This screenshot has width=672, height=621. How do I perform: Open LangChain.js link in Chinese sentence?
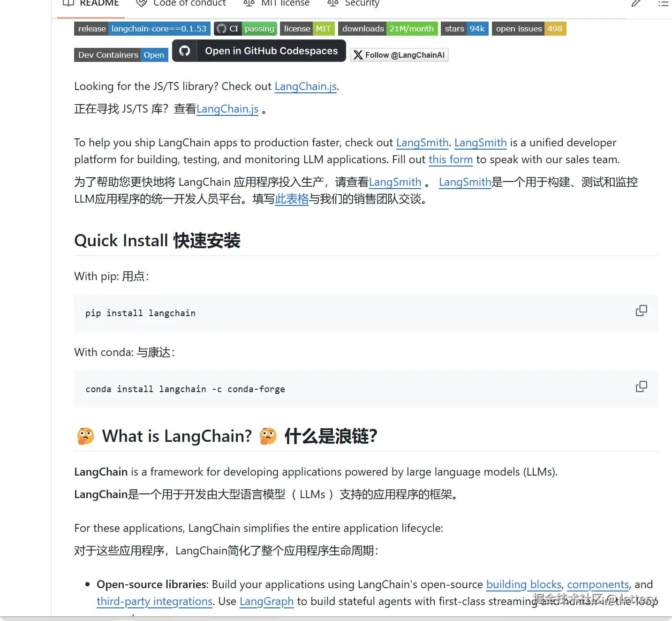[227, 109]
